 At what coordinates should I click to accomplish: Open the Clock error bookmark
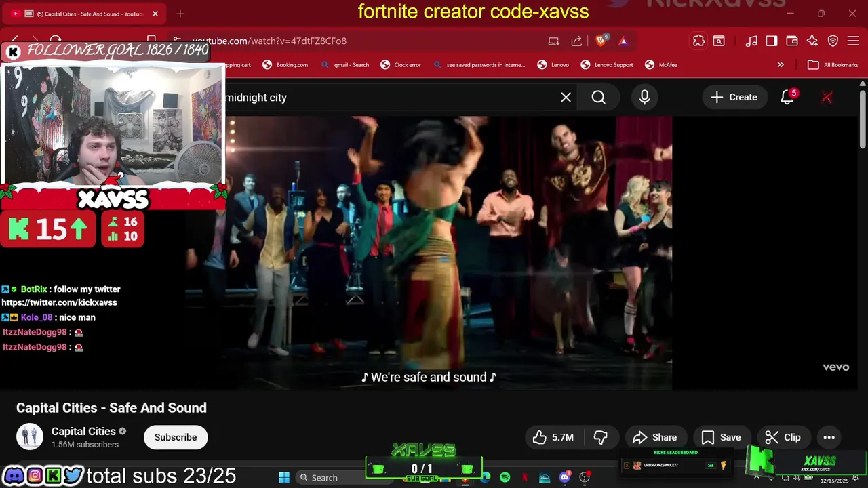pyautogui.click(x=401, y=65)
